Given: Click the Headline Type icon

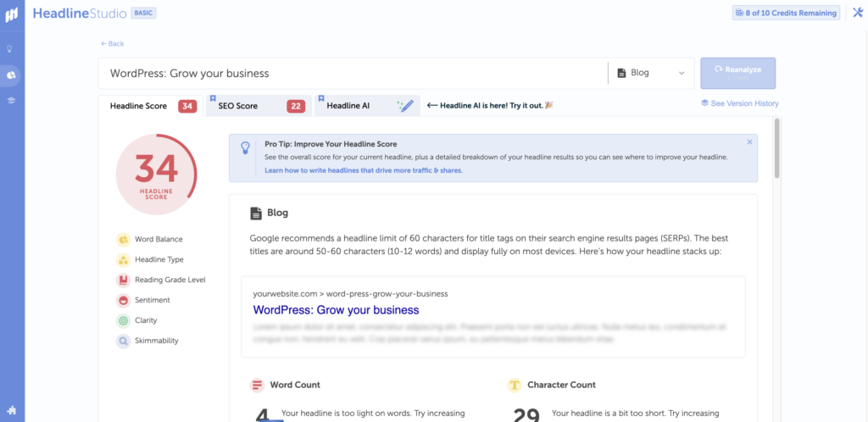Looking at the screenshot, I should (123, 259).
